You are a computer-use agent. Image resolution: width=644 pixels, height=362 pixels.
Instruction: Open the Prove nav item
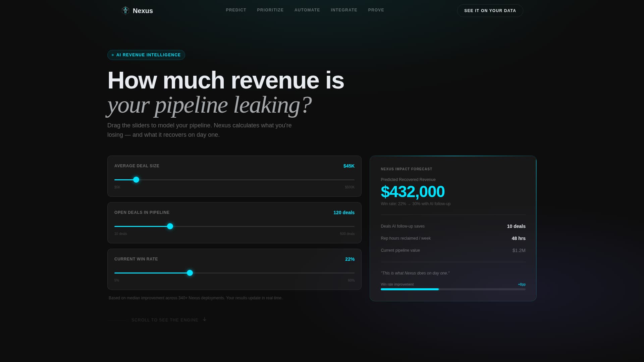[x=376, y=10]
